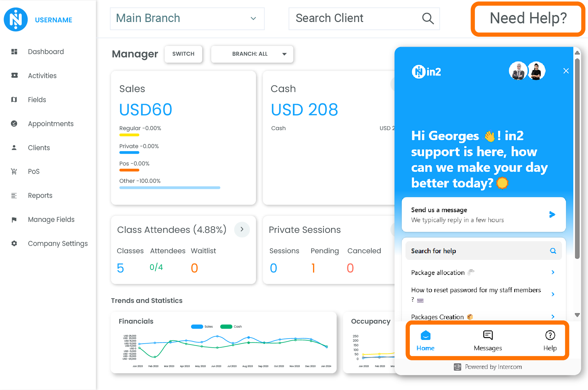Expand Class Attendees with chevron arrow
The image size is (588, 390).
point(242,230)
